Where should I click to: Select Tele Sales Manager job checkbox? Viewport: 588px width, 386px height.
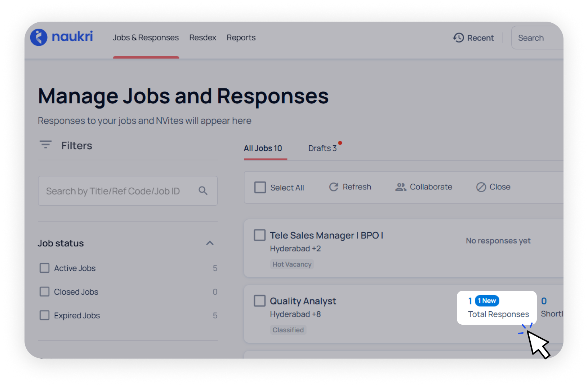(x=260, y=235)
